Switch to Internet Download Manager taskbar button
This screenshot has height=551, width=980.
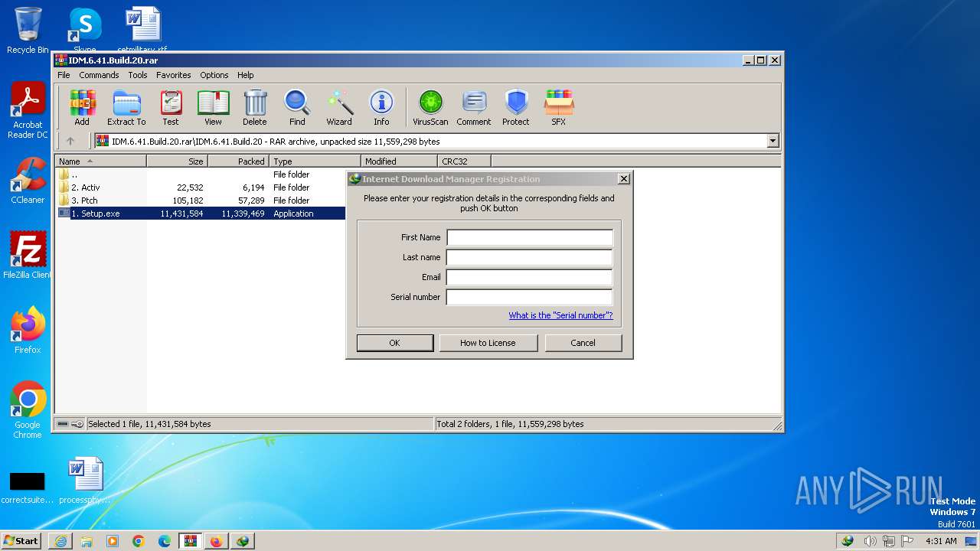pyautogui.click(x=243, y=541)
